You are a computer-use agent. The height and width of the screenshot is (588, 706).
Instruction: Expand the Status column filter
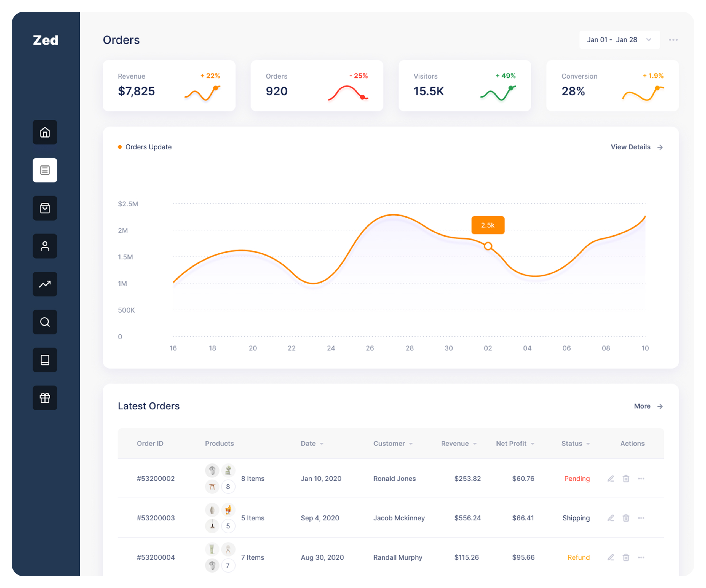pos(588,444)
